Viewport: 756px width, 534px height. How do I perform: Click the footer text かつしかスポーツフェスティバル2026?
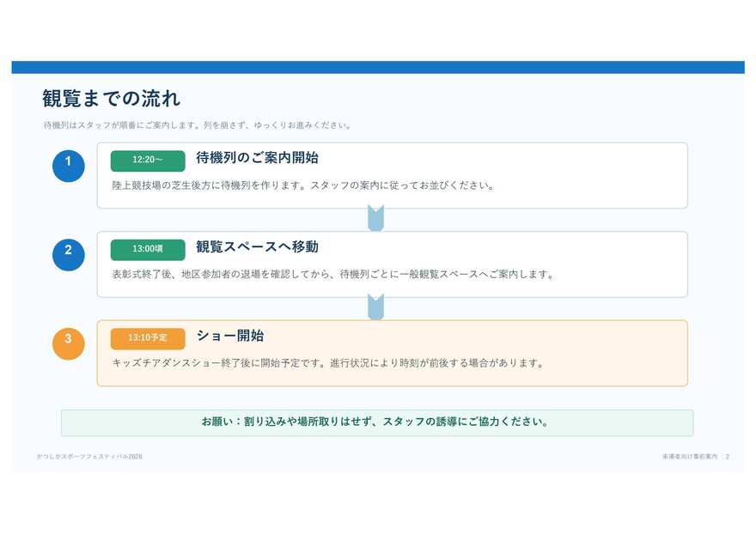[89, 457]
